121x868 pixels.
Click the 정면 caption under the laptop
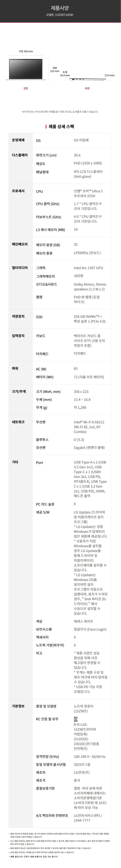coord(26,89)
